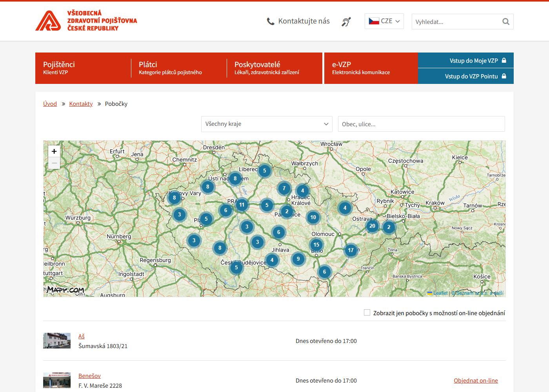Zoom in the map with plus button
Viewport: 549px width, 392px height.
coord(54,151)
